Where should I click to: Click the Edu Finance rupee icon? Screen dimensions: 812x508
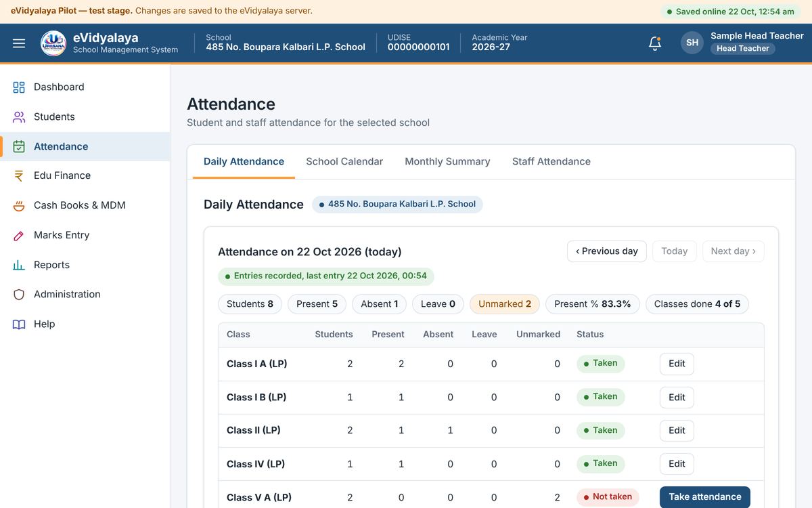coord(19,175)
